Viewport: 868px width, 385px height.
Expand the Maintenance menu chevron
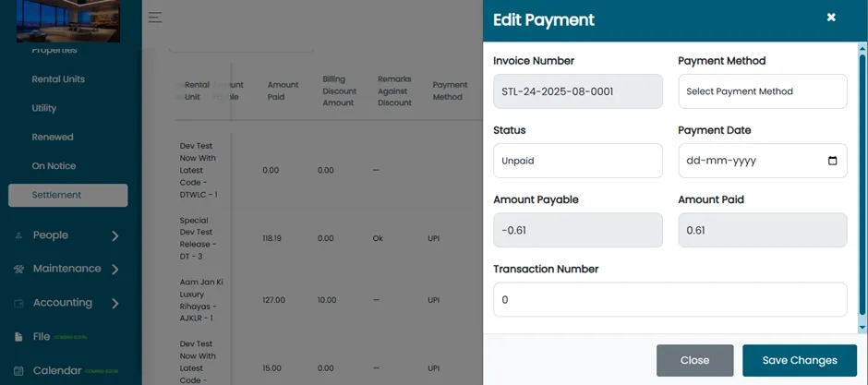click(x=115, y=270)
